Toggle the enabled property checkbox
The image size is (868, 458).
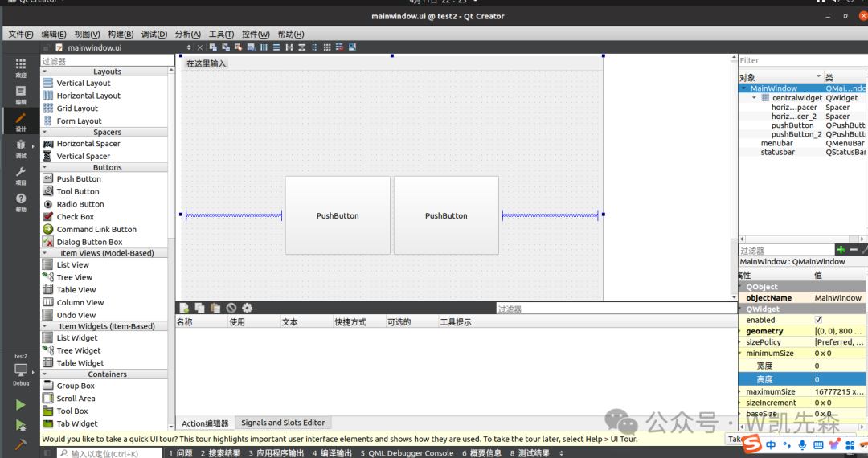tap(818, 320)
